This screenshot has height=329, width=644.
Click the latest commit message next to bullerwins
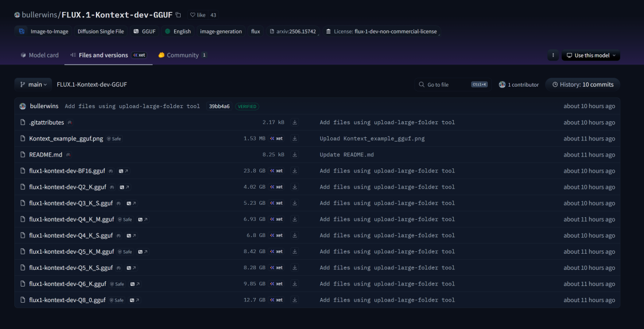[x=132, y=106]
